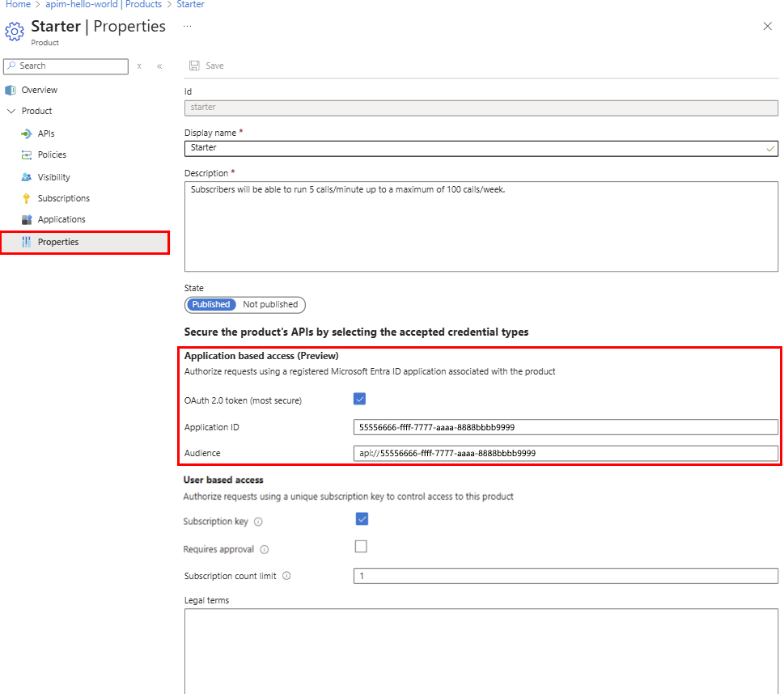Enable Requires approval
The width and height of the screenshot is (784, 694).
[x=361, y=546]
